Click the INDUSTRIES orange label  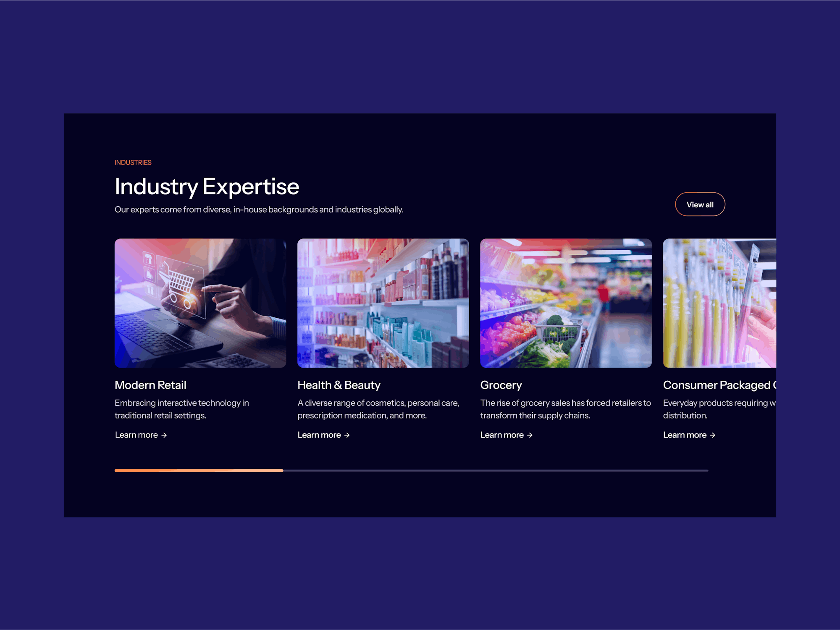point(133,162)
